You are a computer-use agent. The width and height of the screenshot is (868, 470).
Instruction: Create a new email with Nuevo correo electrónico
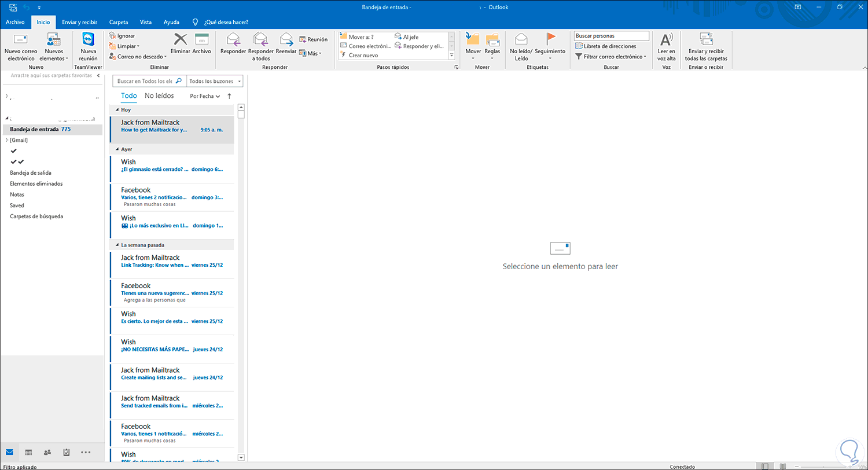pos(21,47)
